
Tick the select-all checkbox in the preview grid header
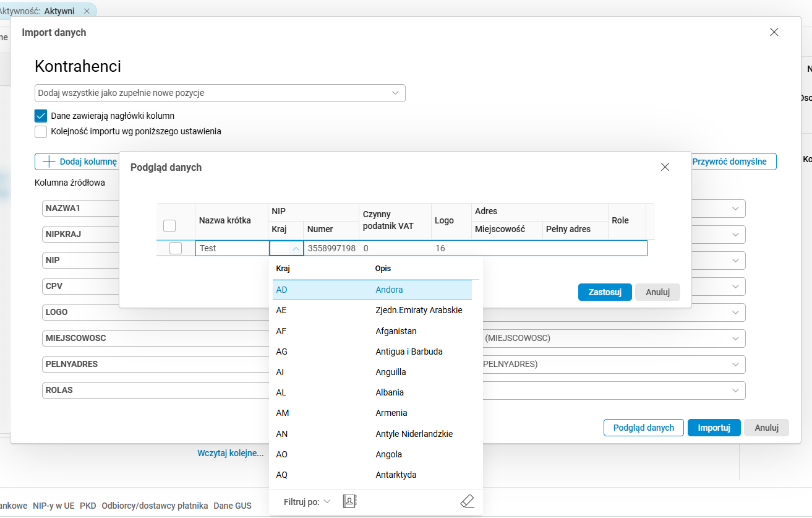(169, 226)
